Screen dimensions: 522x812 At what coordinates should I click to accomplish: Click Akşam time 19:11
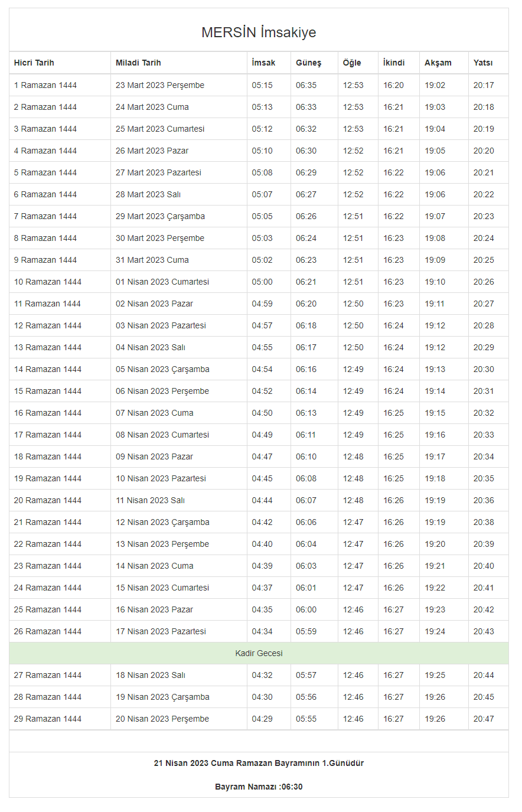click(x=435, y=304)
